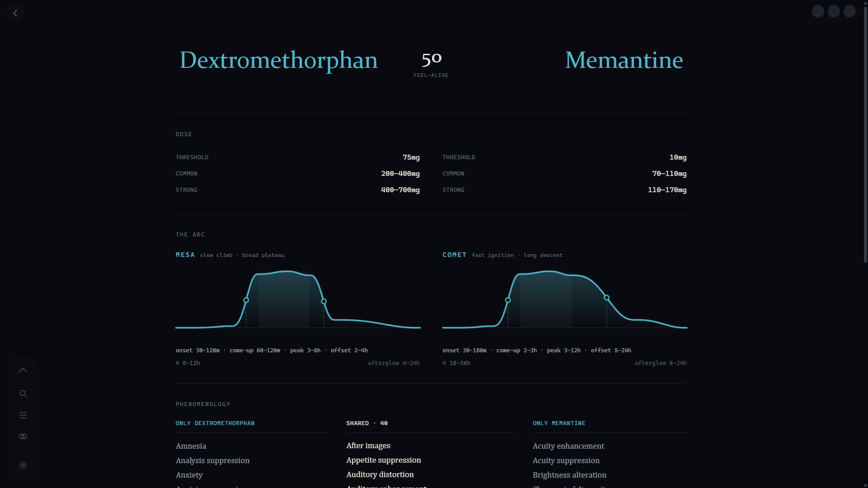The width and height of the screenshot is (868, 488).
Task: Open the After images effect
Action: click(x=368, y=445)
